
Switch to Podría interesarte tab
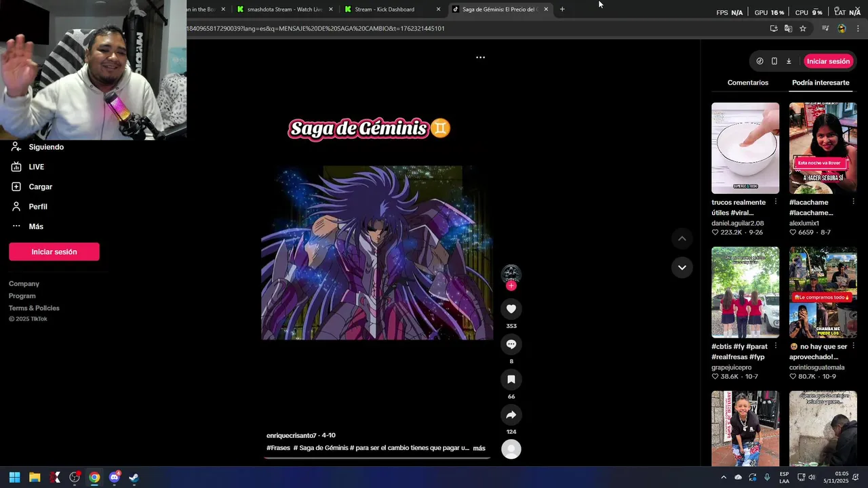coord(821,83)
